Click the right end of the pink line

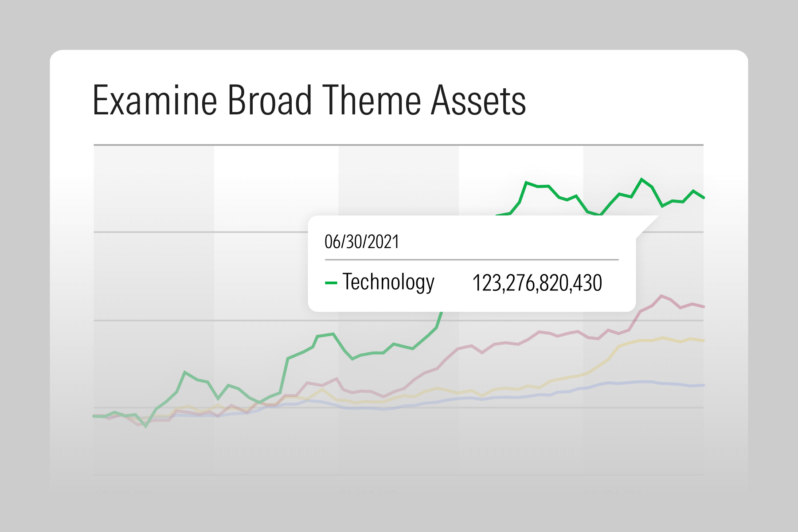point(703,306)
